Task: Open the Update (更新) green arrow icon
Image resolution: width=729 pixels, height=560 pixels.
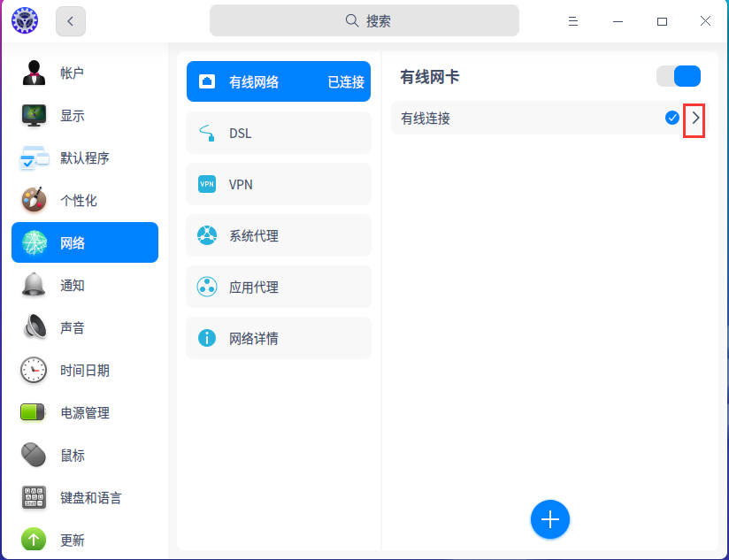Action: click(x=34, y=540)
